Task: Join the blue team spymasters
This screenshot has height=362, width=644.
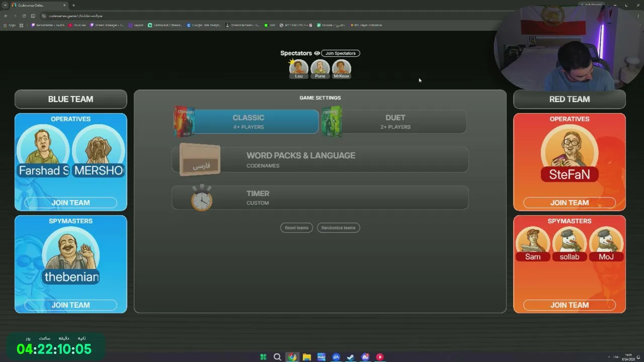Action: (70, 305)
